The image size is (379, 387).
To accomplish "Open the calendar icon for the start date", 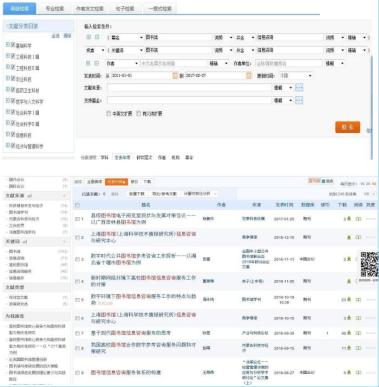I will (174, 76).
